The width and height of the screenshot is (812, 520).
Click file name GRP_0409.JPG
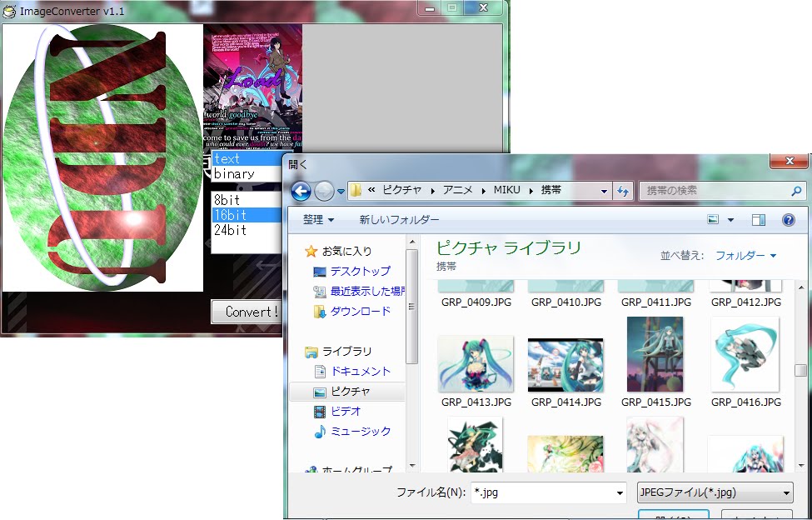476,302
